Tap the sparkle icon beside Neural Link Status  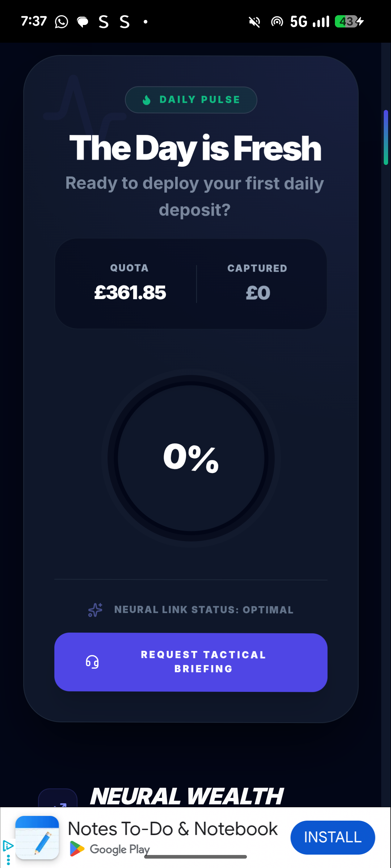click(95, 610)
